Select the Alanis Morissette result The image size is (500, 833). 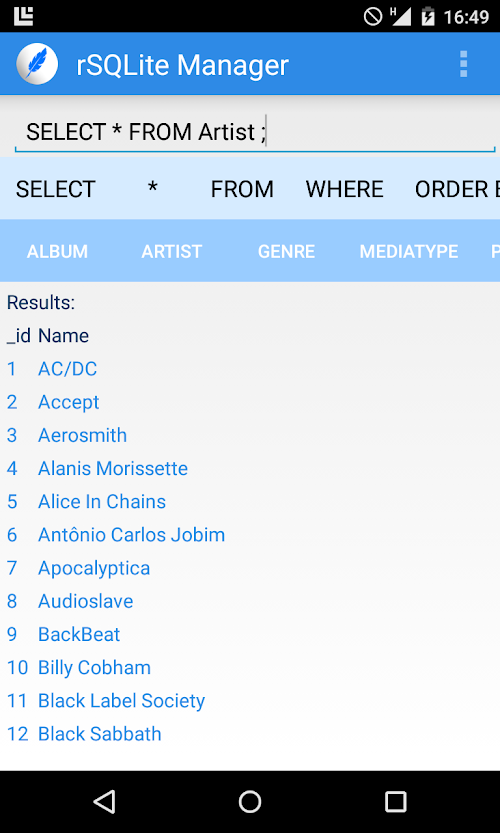[x=113, y=469]
